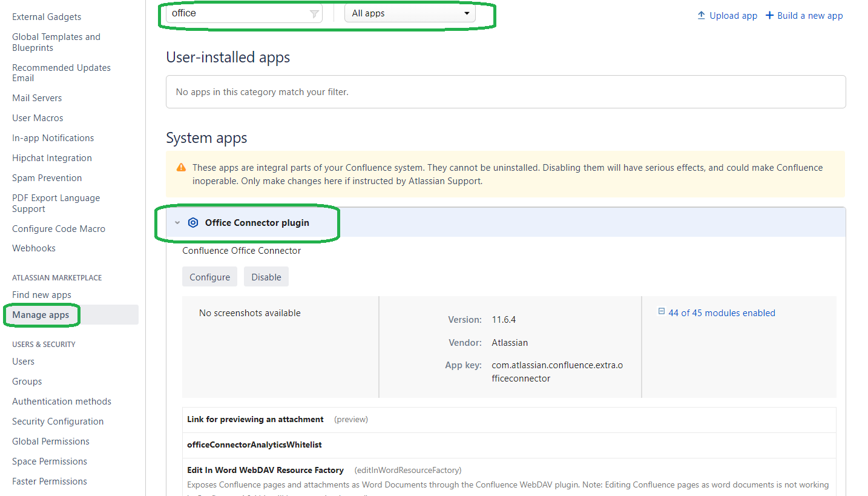Click the Office Connector plugin hexagon icon

coord(193,223)
